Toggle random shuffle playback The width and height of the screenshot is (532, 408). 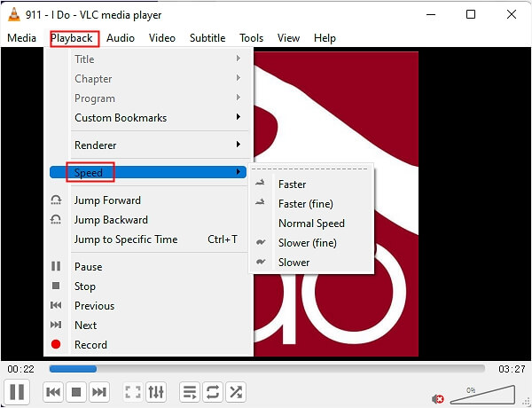click(x=236, y=392)
